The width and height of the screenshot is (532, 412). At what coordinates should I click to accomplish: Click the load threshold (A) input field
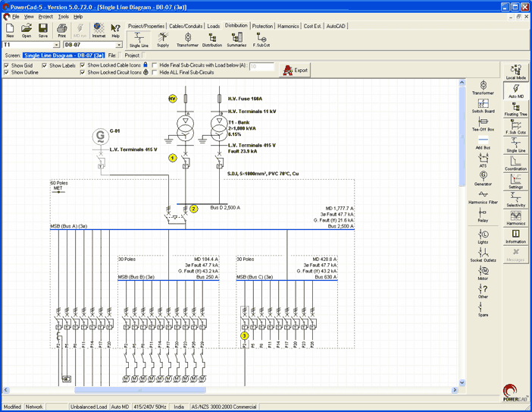click(261, 67)
